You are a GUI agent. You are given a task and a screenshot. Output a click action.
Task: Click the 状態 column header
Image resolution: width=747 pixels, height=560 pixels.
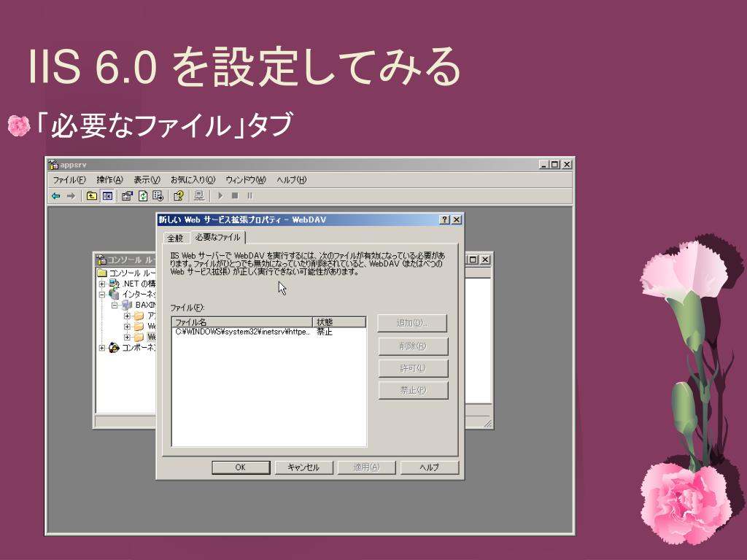pos(339,322)
